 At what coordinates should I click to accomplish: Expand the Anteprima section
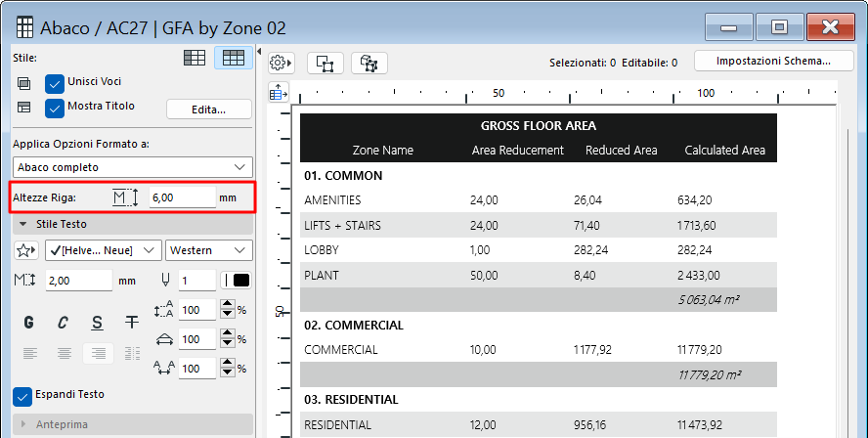23,424
